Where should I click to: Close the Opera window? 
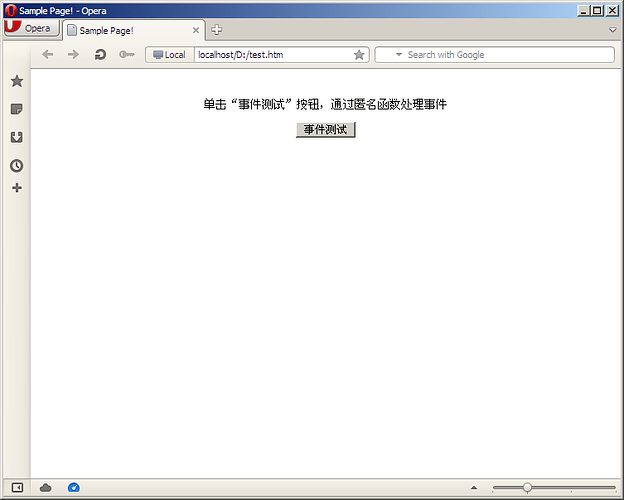612,11
